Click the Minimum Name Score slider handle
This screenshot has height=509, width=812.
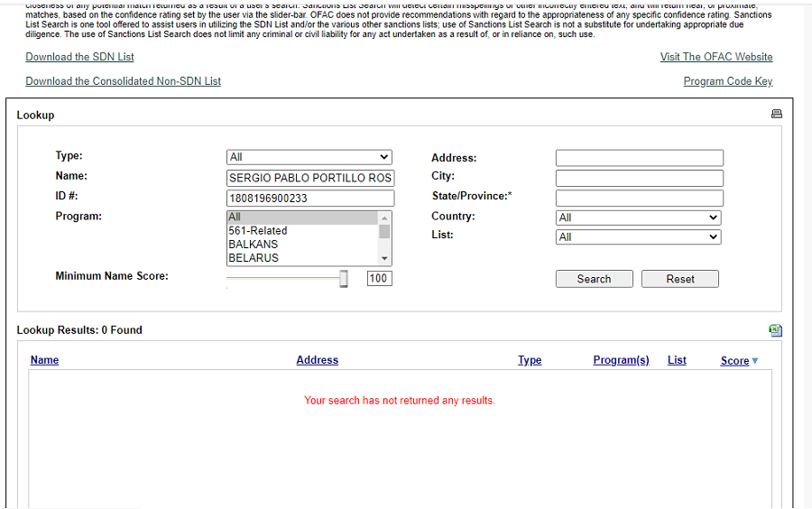(x=344, y=279)
